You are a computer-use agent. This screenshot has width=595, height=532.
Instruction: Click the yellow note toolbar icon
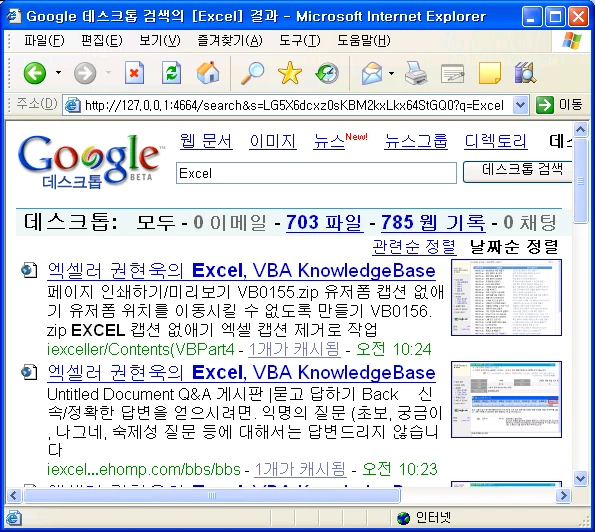(490, 73)
